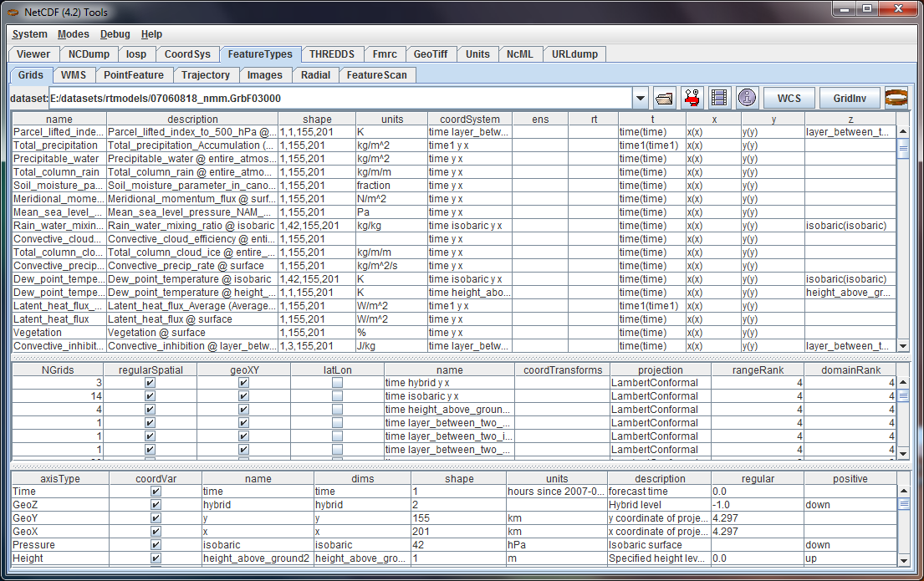Uncheck coordVar for the hybrid axis
This screenshot has height=581, width=924.
[156, 505]
